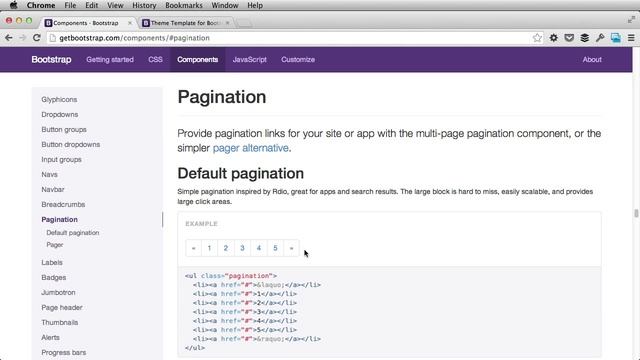Open the About navbar link

click(592, 60)
